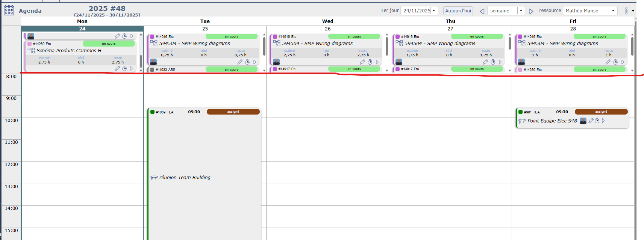Click the green color square of #1069 TEA

point(152,112)
